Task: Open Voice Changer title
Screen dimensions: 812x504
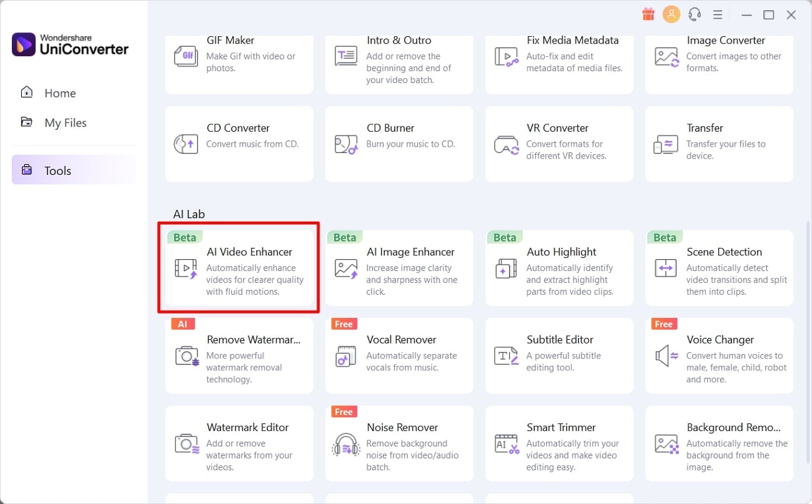Action: click(720, 340)
